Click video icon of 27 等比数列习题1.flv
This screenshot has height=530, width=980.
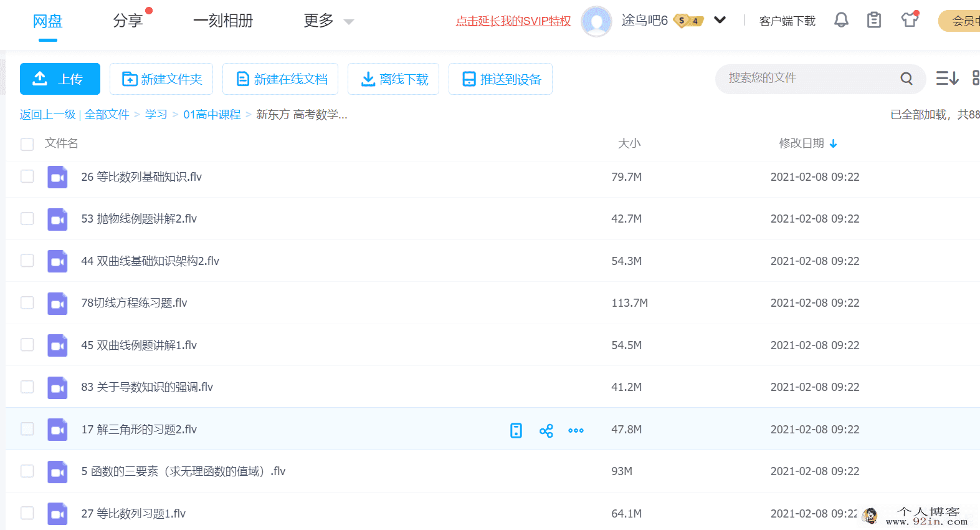tap(57, 514)
